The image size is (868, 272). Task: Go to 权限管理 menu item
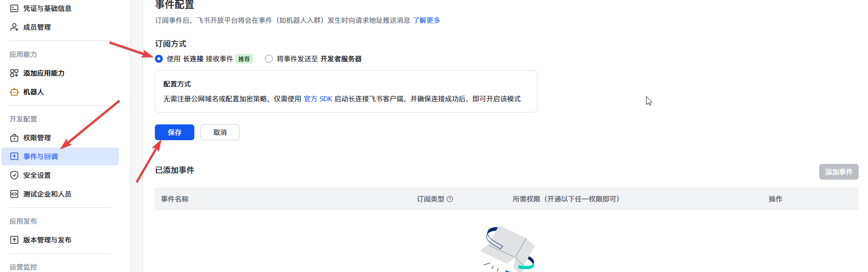(x=37, y=138)
